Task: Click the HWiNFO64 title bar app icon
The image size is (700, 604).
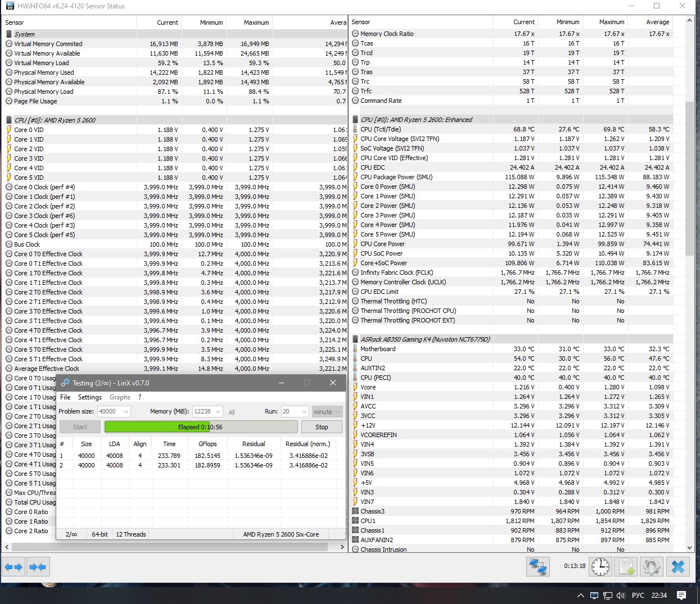Action: pyautogui.click(x=10, y=6)
